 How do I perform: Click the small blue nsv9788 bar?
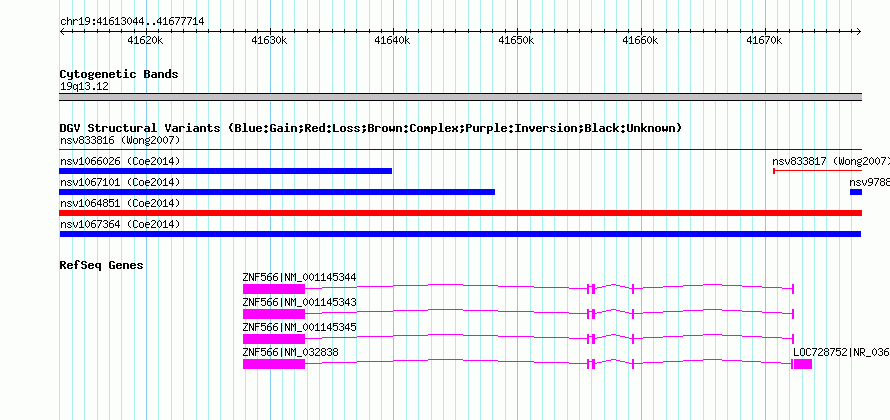[x=856, y=192]
